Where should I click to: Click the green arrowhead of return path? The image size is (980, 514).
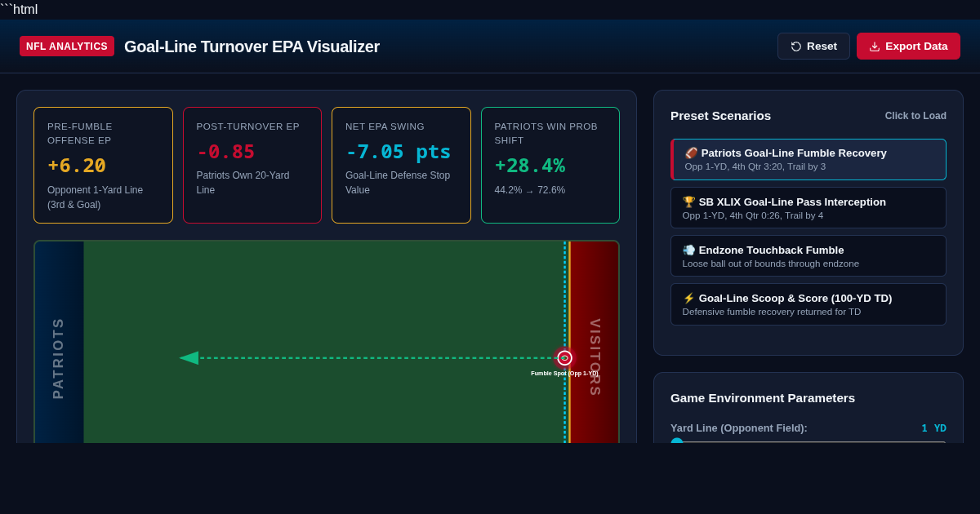point(189,357)
